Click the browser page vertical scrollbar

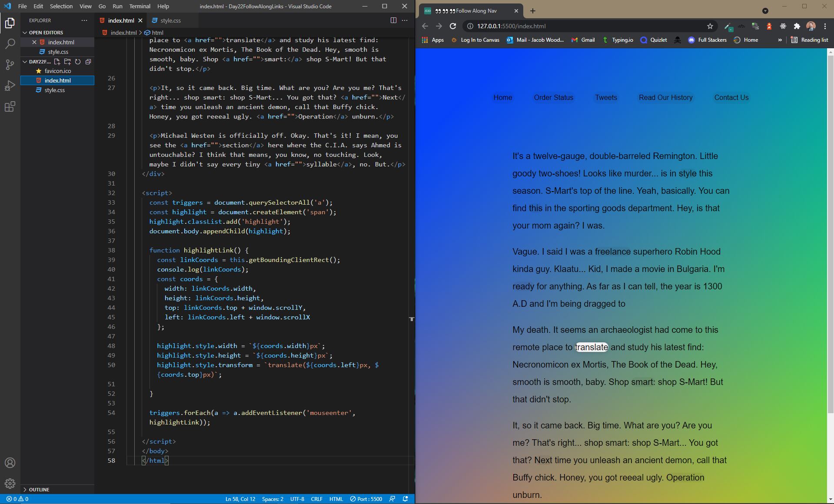830,234
